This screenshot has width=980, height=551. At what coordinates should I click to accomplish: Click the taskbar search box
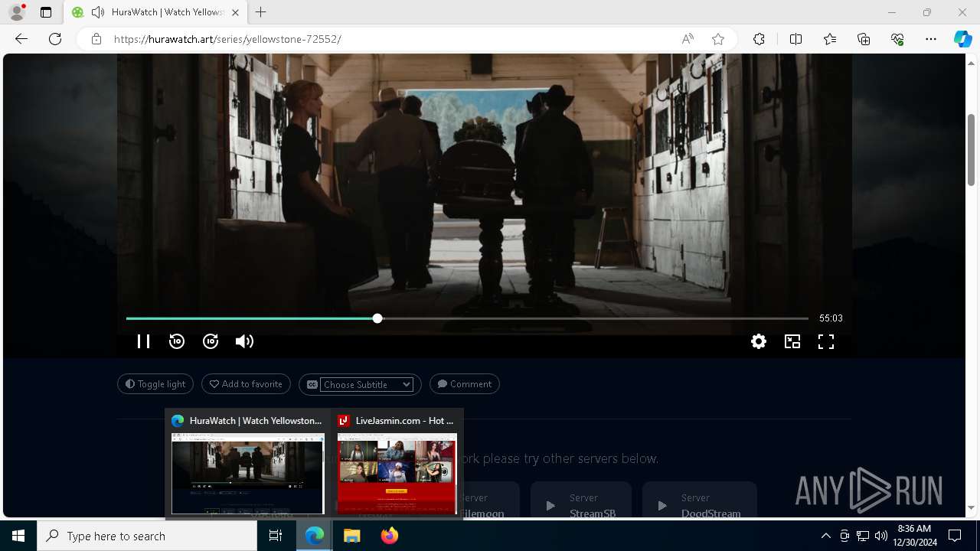[147, 536]
